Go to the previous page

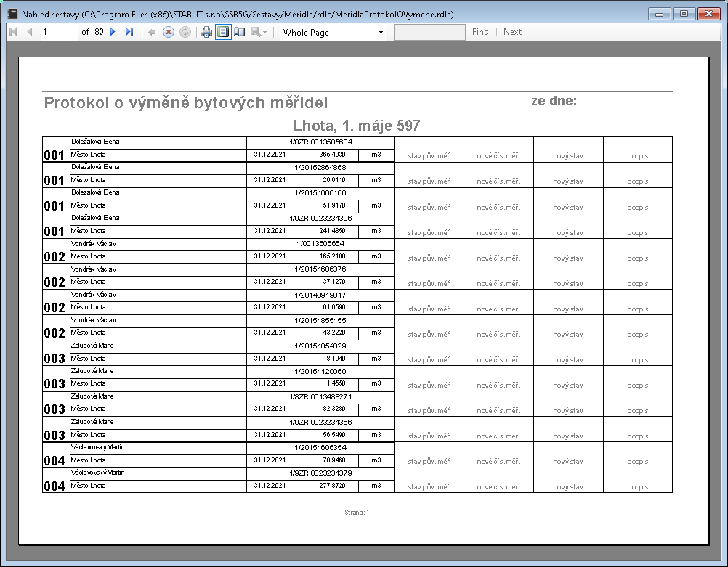coord(30,32)
